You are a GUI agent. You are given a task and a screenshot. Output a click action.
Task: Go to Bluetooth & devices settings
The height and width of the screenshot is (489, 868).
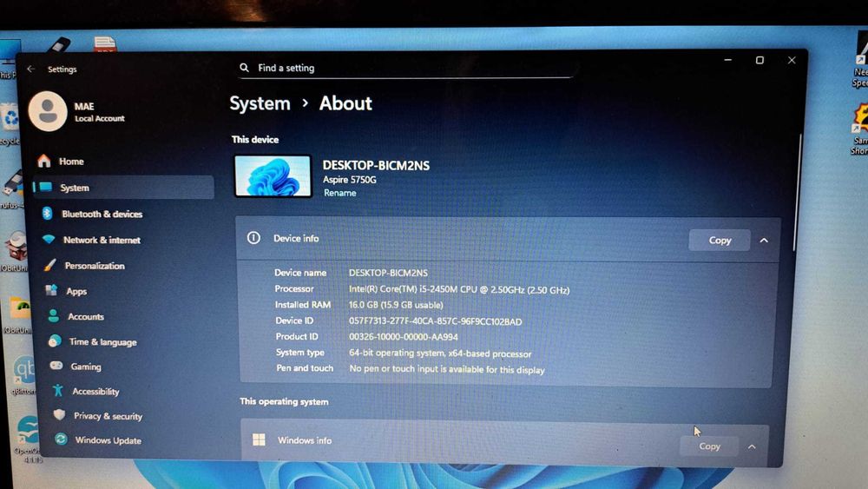(x=102, y=214)
